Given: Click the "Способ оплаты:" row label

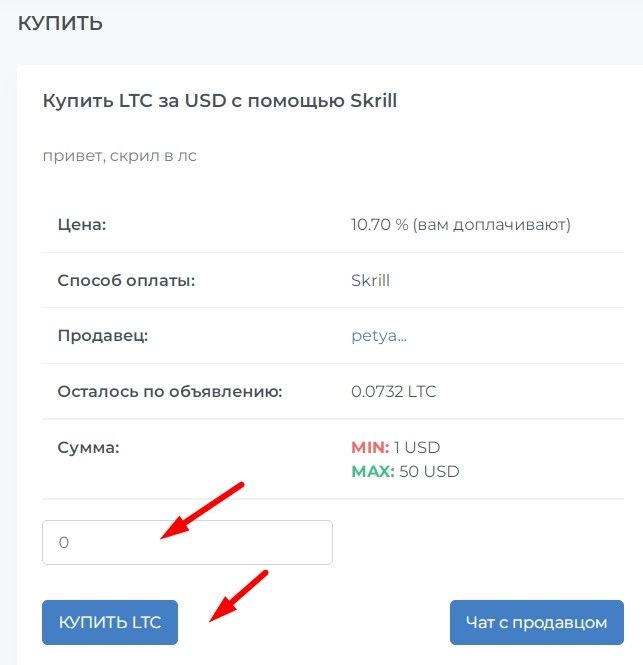Looking at the screenshot, I should 126,280.
